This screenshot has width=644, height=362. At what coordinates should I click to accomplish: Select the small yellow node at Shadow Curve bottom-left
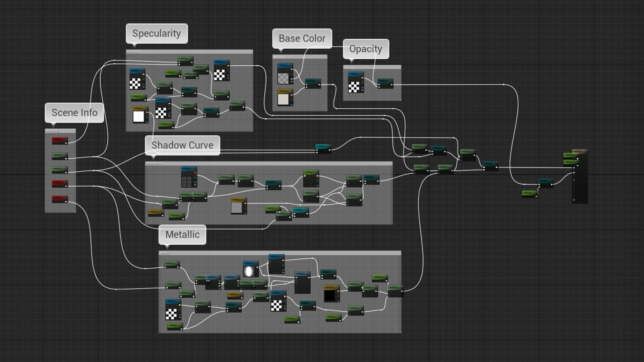point(156,213)
